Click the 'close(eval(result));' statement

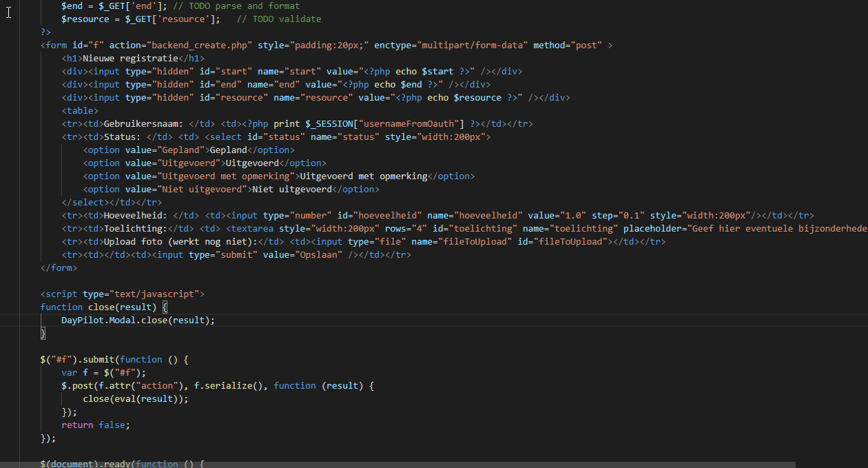(135, 398)
